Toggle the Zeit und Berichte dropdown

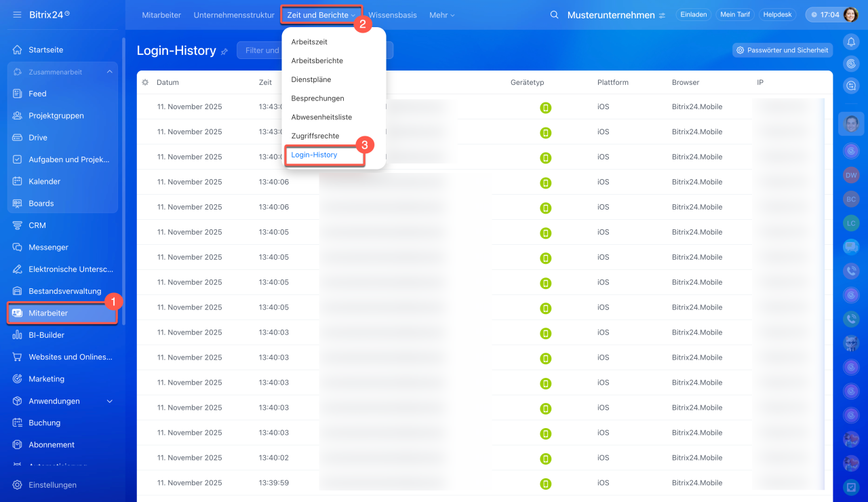pos(321,15)
